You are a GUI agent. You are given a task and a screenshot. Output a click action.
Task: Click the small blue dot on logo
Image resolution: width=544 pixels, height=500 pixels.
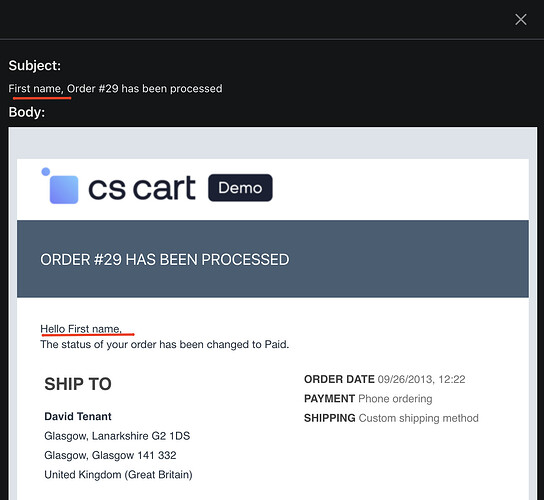(x=45, y=171)
